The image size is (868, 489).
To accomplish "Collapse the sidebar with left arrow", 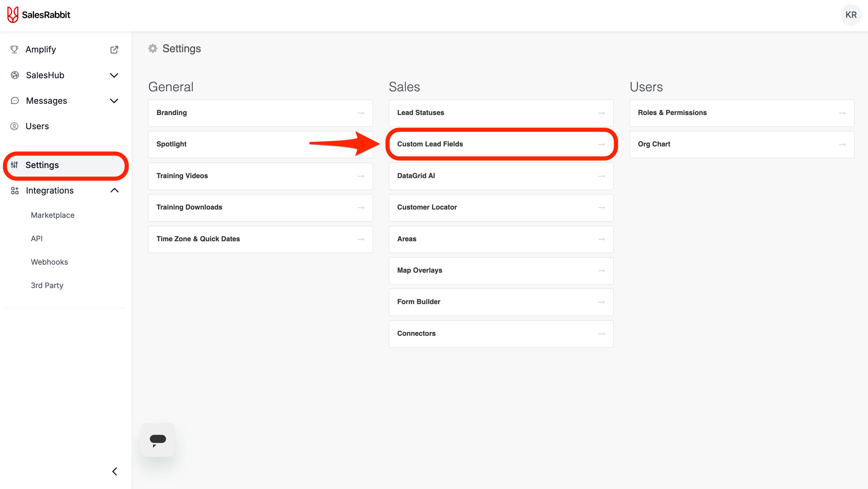I will pyautogui.click(x=114, y=471).
